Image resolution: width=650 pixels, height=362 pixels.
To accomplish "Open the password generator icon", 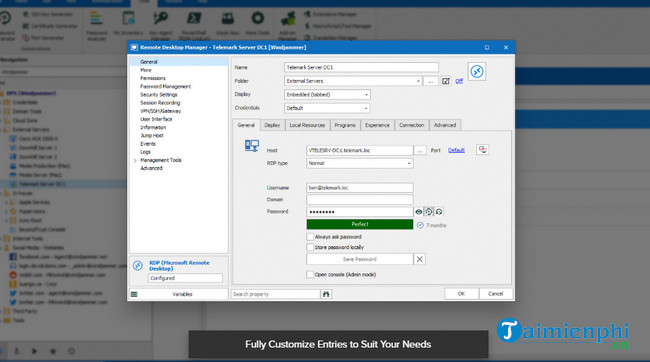I will tap(429, 212).
